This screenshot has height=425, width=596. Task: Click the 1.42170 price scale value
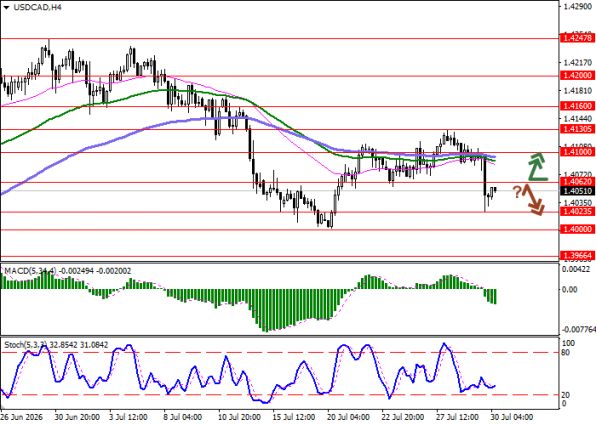coord(577,62)
